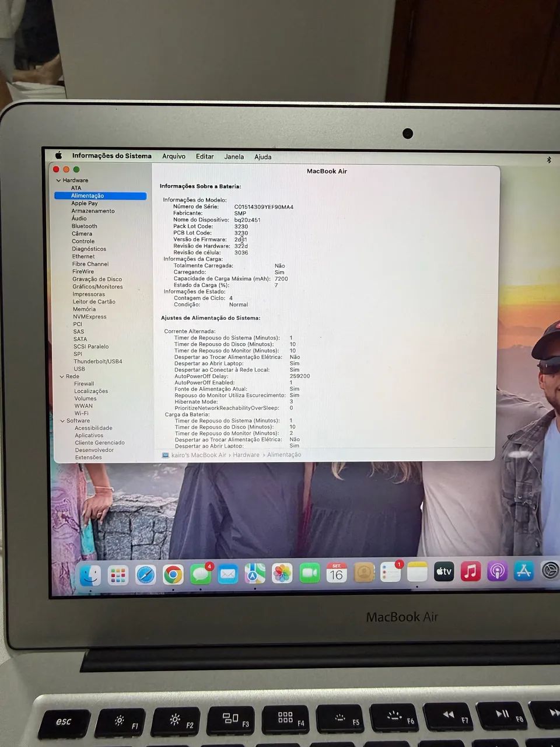Open the Informações do Sistema menu
This screenshot has height=747, width=560.
(111, 156)
